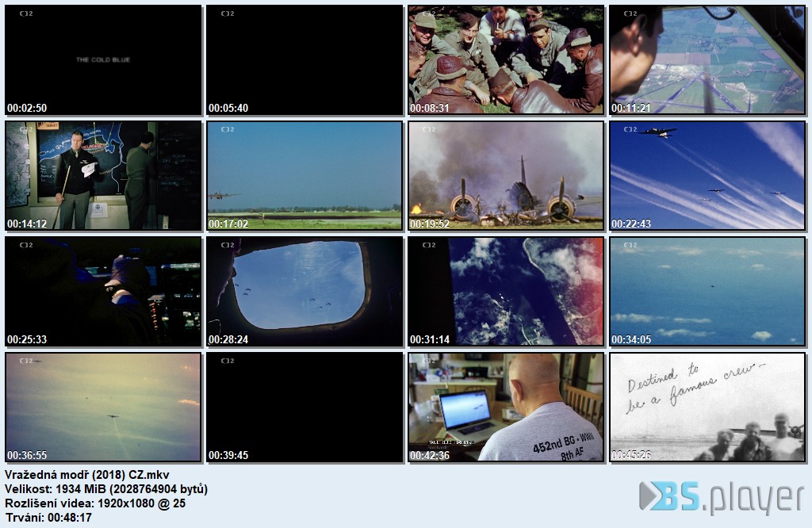This screenshot has height=528, width=812.
Task: Select the aerial coastline thumbnail at 00:31:14
Action: [506, 292]
